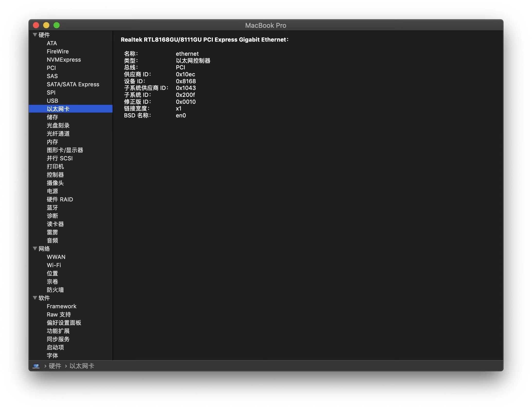
Task: Close the window with red button
Action: (x=36, y=25)
